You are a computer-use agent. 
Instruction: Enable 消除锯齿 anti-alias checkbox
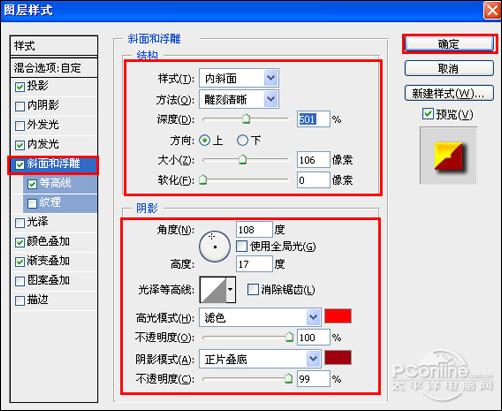coord(253,289)
